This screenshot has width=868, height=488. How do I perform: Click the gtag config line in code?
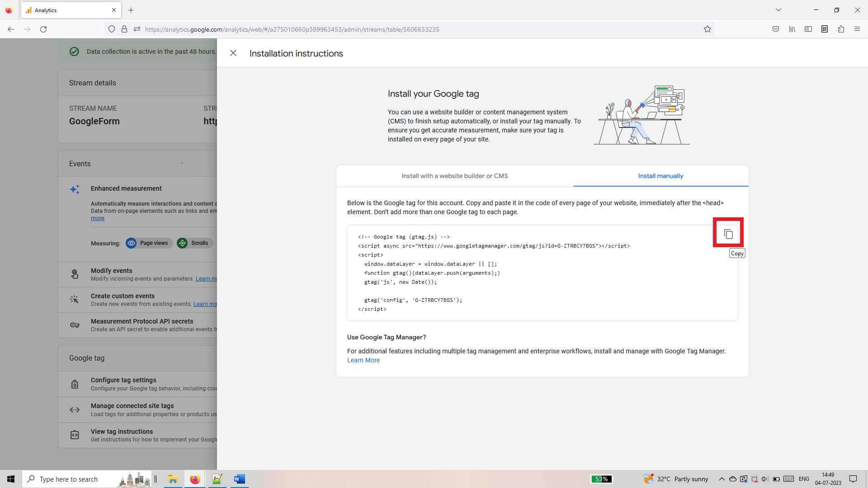point(413,300)
